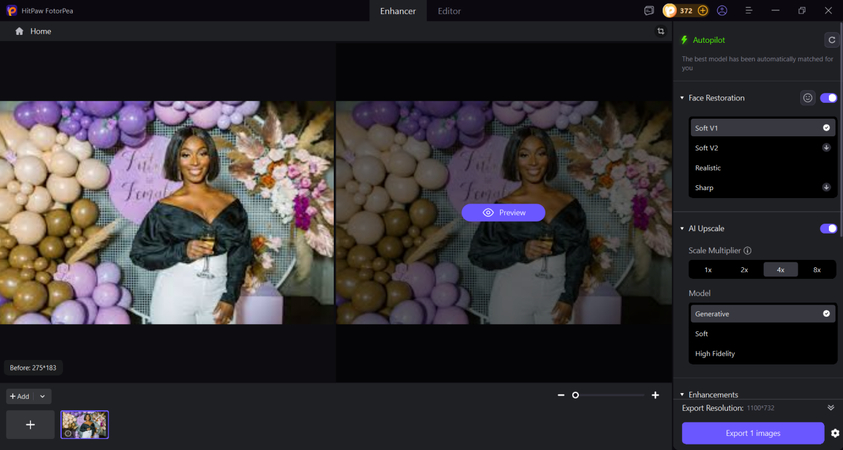Zoom in with the plus icon
Screen dimensions: 843x450
(655, 395)
